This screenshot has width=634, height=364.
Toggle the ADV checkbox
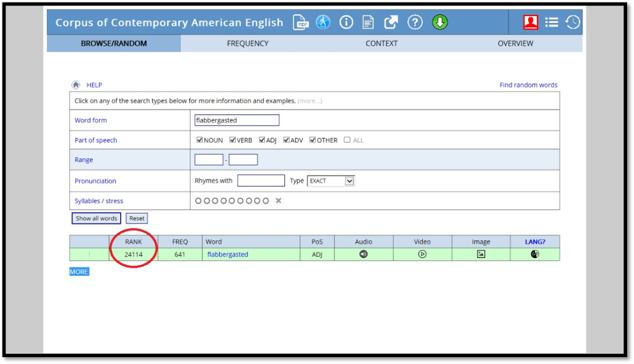pyautogui.click(x=287, y=140)
